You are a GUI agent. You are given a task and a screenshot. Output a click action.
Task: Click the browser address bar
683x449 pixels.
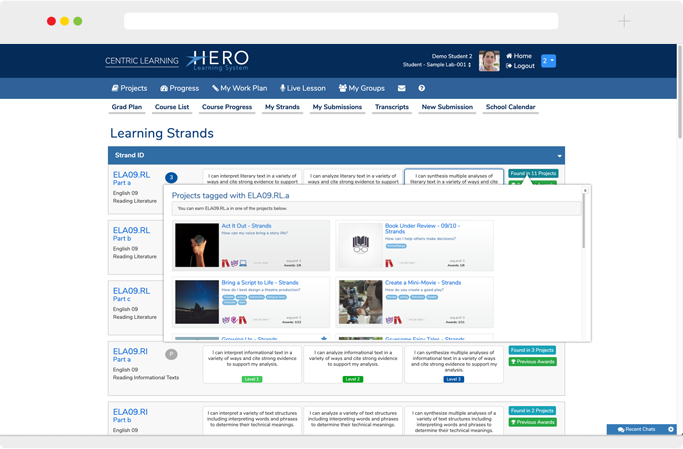coord(341,21)
